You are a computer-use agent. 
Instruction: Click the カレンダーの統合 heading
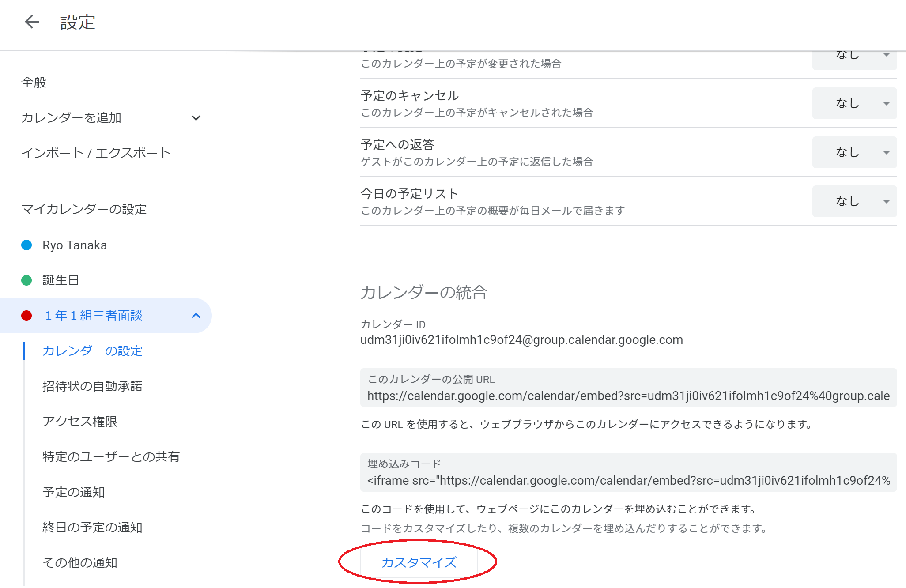tap(424, 293)
